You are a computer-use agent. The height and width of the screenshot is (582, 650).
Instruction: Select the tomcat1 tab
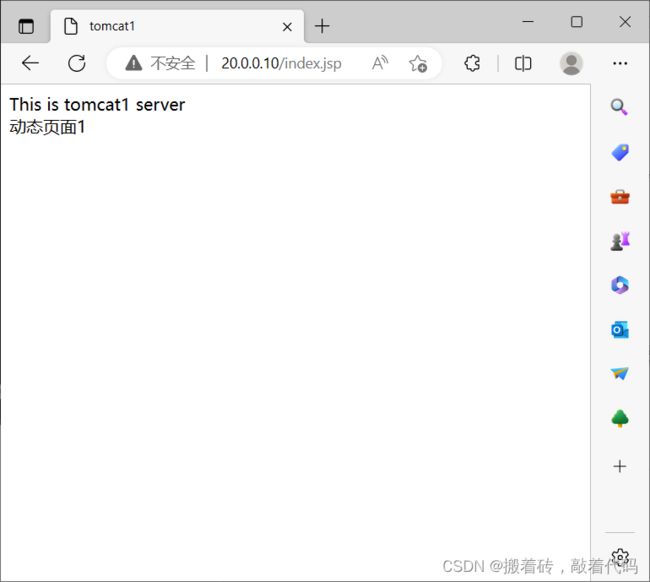click(x=177, y=27)
